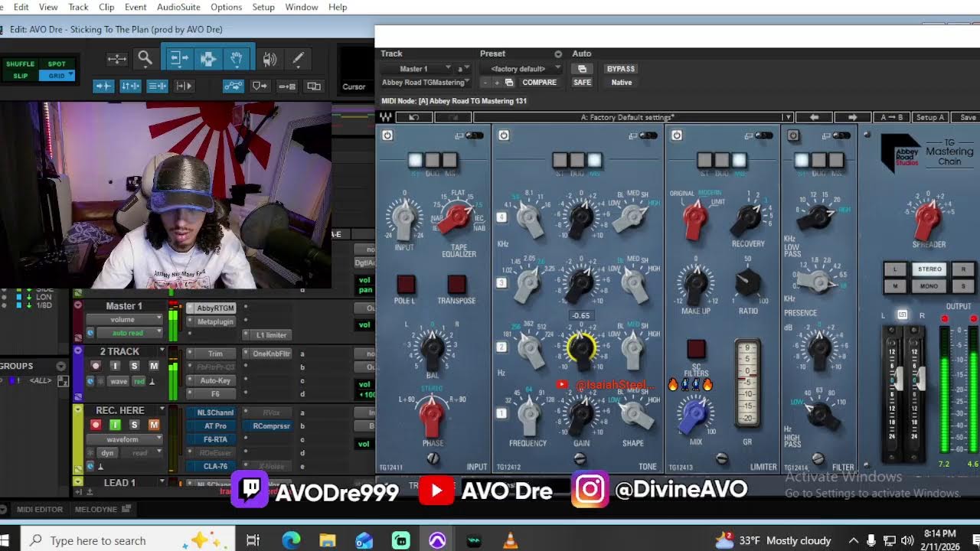The image size is (980, 551).
Task: Open REC. HERE waveform view selector
Action: (125, 440)
